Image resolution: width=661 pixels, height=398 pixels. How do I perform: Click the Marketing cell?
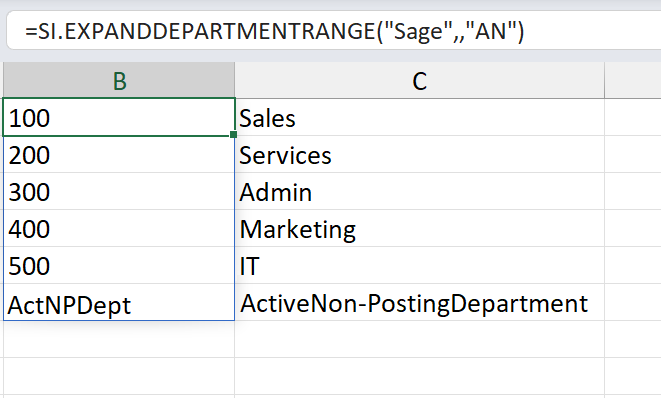click(419, 229)
